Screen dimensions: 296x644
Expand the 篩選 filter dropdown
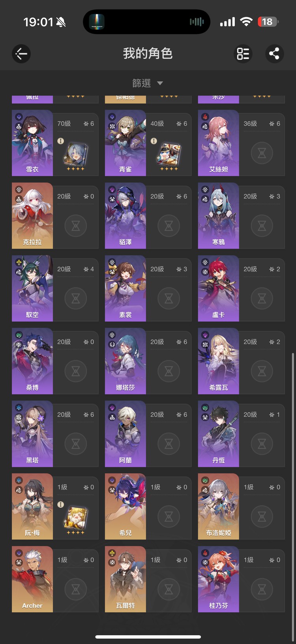pyautogui.click(x=148, y=83)
